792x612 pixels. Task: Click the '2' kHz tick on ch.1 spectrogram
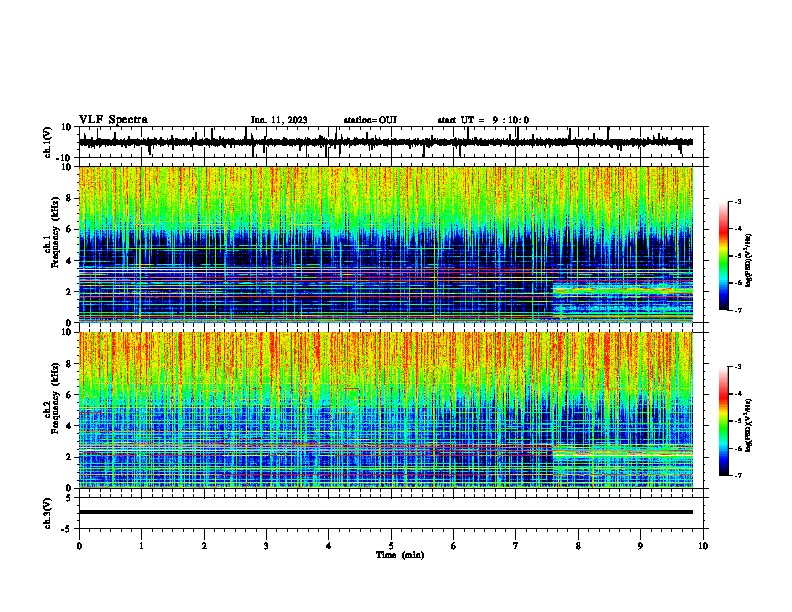pos(70,292)
